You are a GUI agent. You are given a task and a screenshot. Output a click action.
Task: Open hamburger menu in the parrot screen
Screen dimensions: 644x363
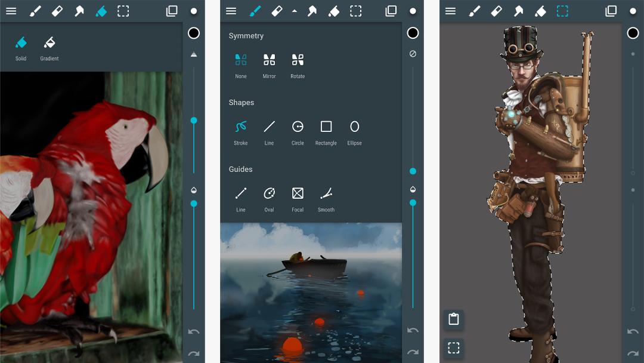(x=11, y=11)
